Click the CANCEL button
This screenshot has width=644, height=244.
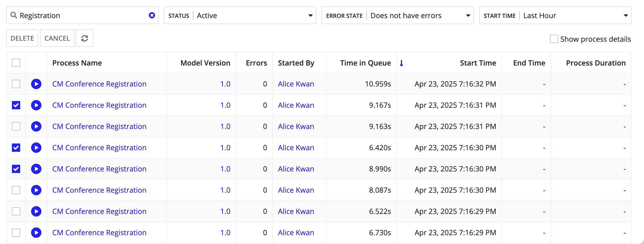57,38
